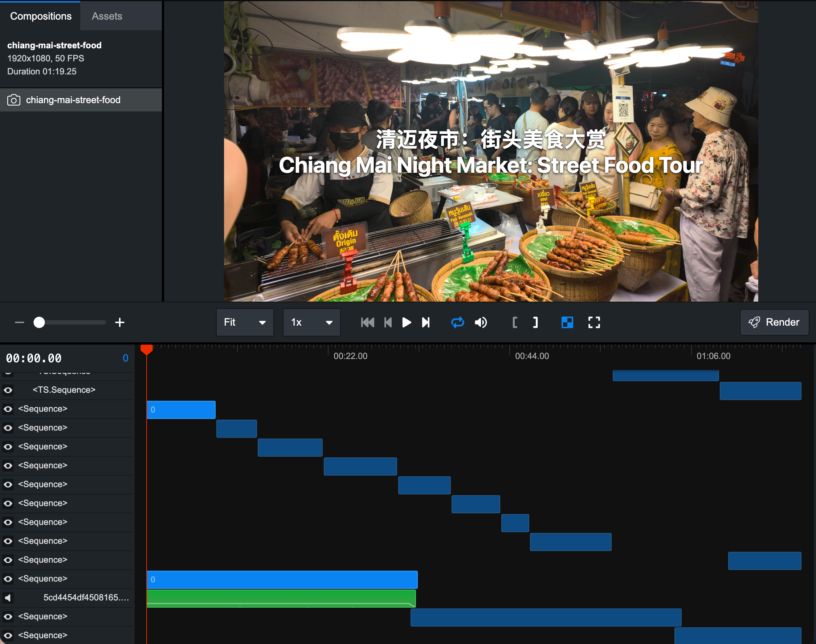Open the 1x playback speed dropdown

click(311, 322)
